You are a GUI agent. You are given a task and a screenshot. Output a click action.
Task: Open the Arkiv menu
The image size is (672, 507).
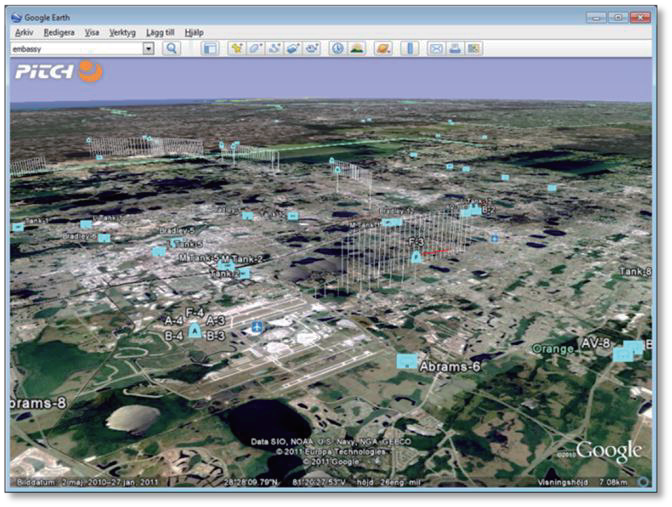(x=24, y=33)
